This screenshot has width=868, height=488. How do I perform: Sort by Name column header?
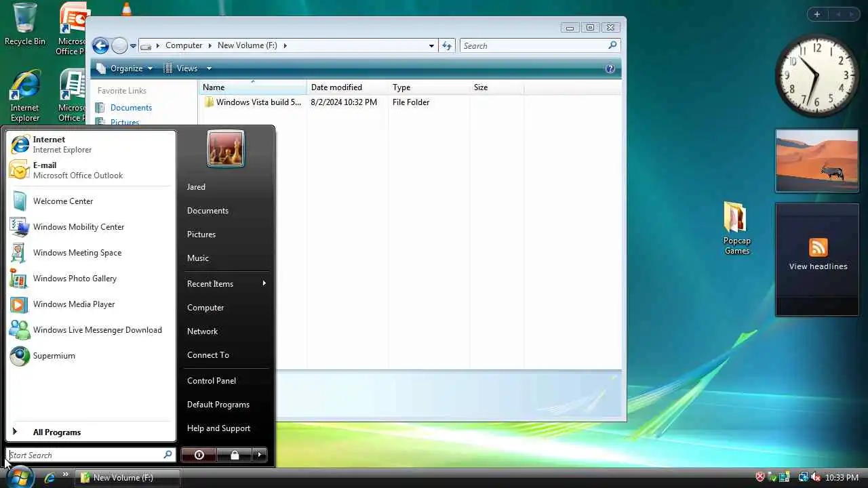point(253,87)
